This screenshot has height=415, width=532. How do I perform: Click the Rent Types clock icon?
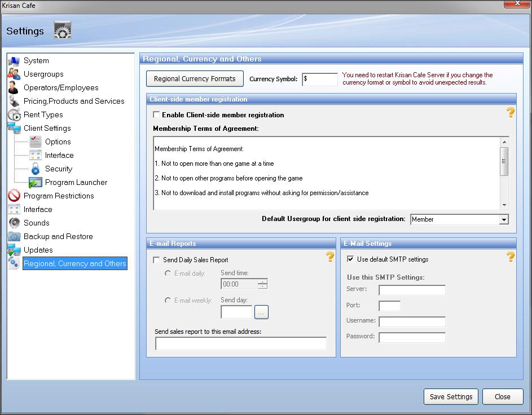14,114
